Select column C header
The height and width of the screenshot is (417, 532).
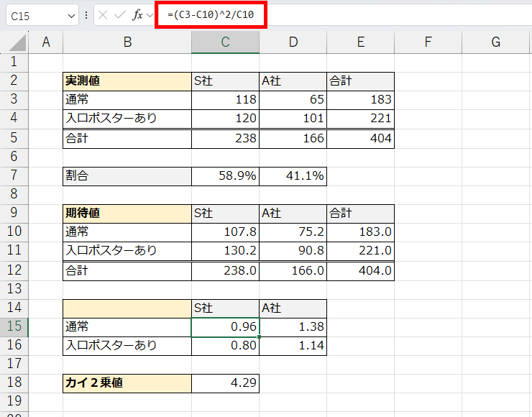click(x=225, y=42)
